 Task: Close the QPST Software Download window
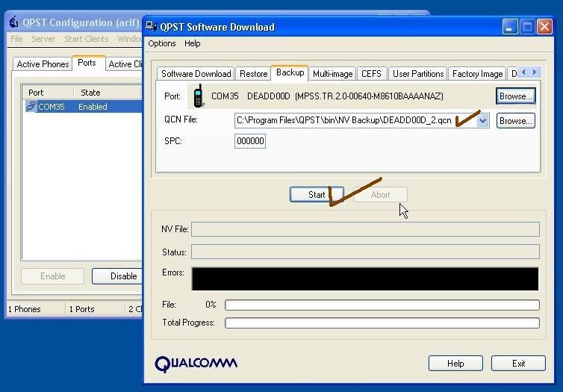pyautogui.click(x=544, y=27)
